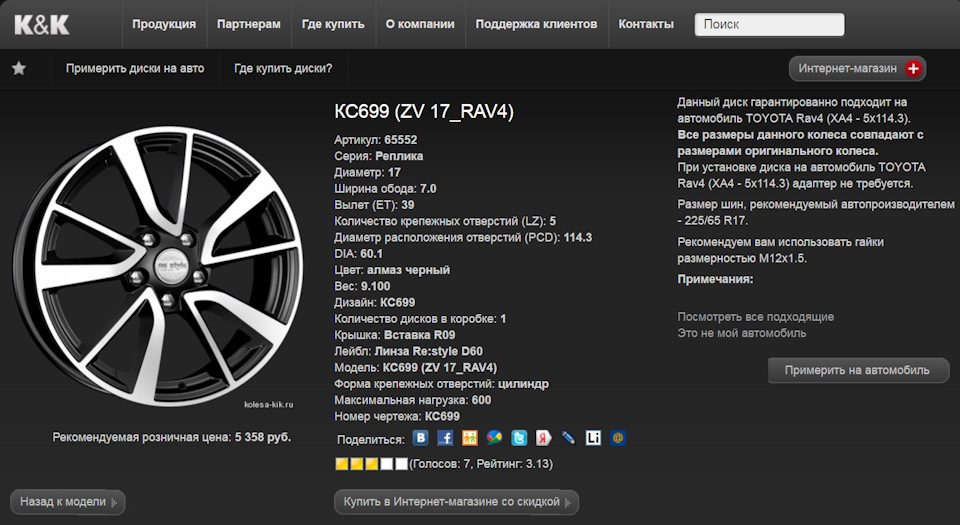
Task: Share via VKontakte icon
Action: 421,438
